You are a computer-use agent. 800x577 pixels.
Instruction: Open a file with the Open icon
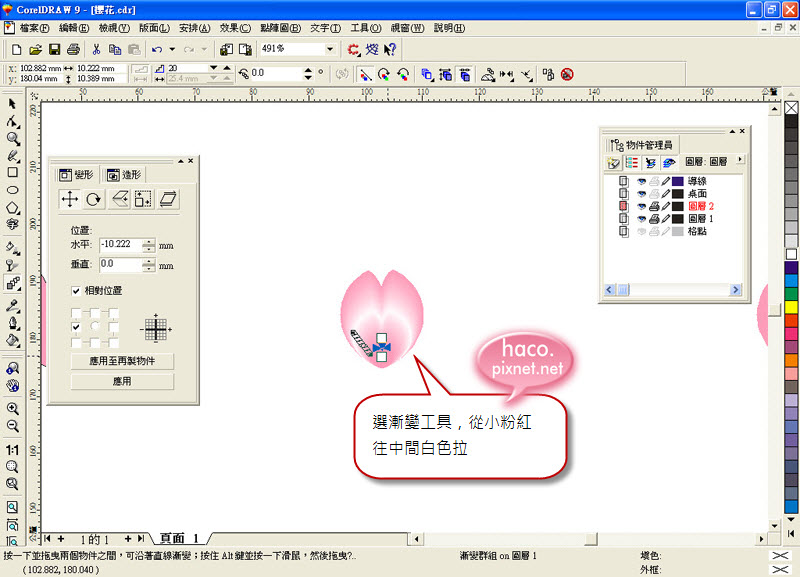35,49
